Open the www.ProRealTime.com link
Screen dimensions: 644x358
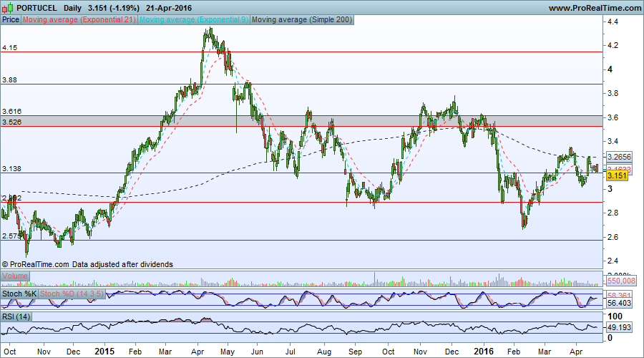[595, 8]
